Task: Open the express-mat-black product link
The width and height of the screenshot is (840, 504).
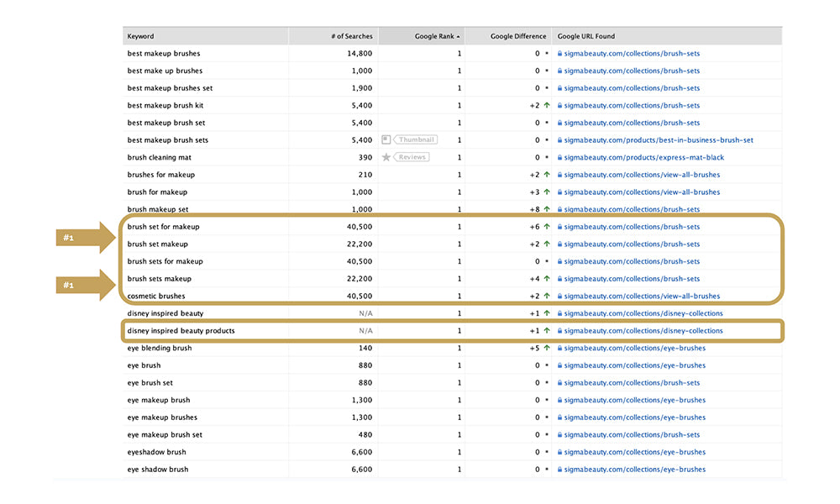Action: point(643,158)
